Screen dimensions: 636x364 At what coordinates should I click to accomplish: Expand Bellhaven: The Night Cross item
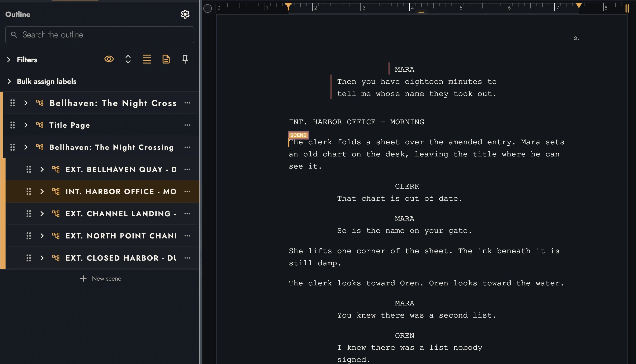click(26, 103)
